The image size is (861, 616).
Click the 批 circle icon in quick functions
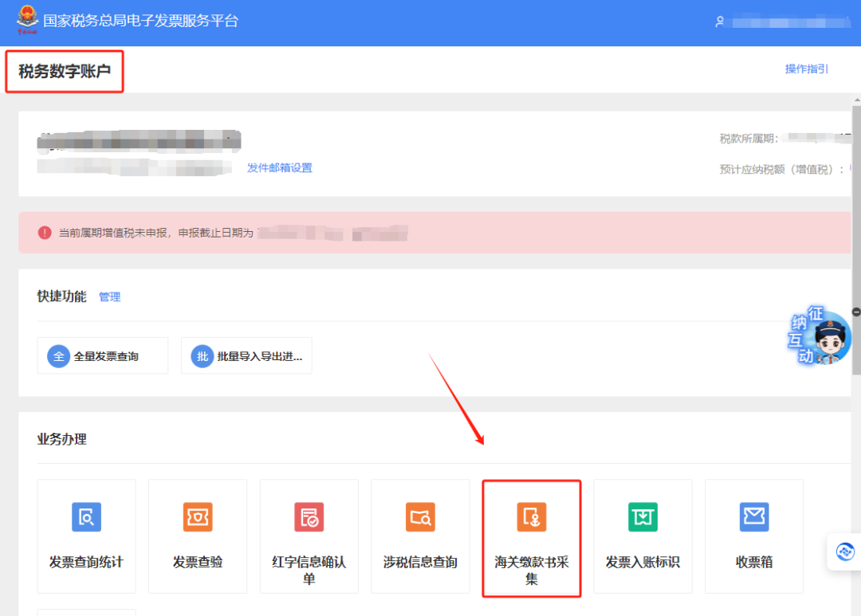[202, 356]
